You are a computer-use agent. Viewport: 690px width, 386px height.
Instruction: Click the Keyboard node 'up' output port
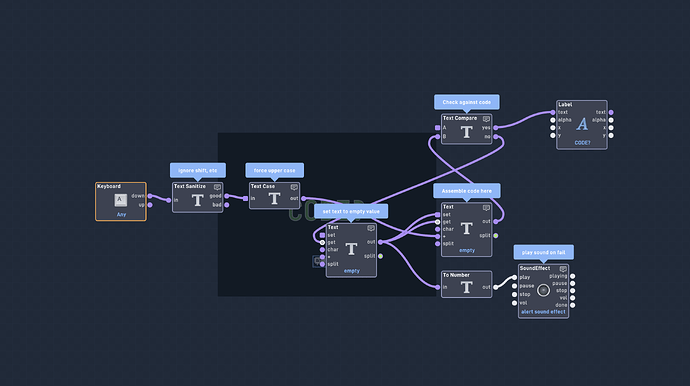coord(150,205)
